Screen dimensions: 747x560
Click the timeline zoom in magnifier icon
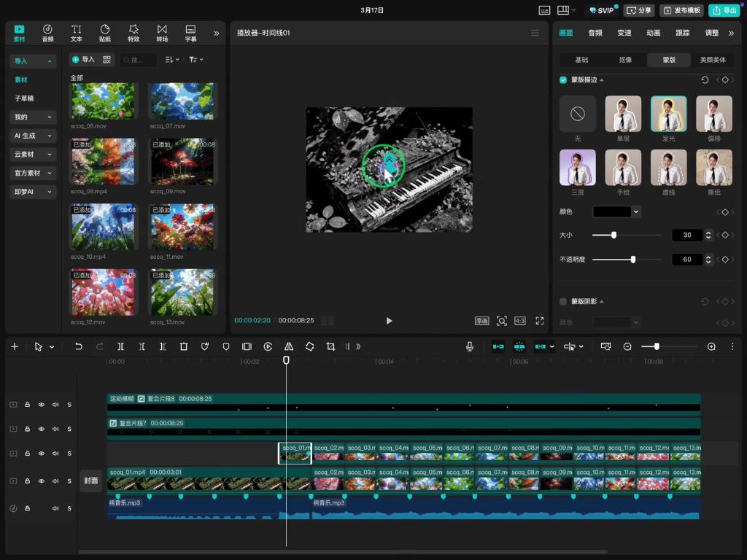pos(711,346)
